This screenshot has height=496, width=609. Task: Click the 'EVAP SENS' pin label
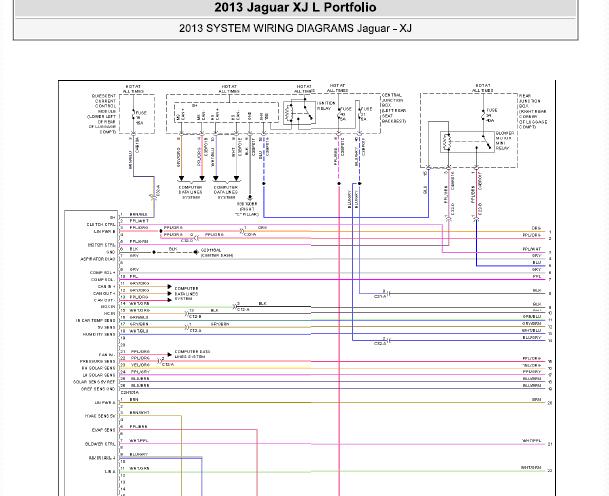pos(104,430)
